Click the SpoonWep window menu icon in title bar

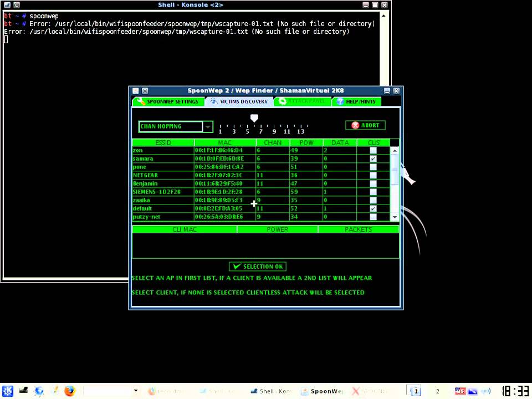coord(135,90)
